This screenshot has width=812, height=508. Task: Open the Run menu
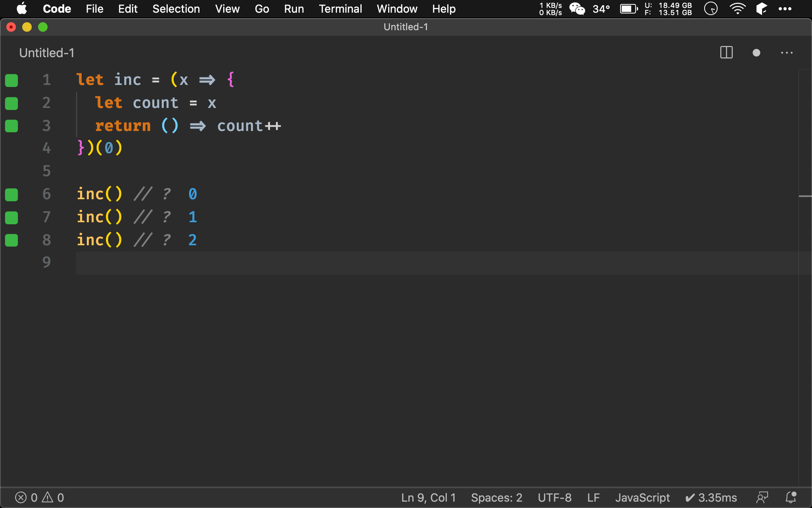coord(294,9)
